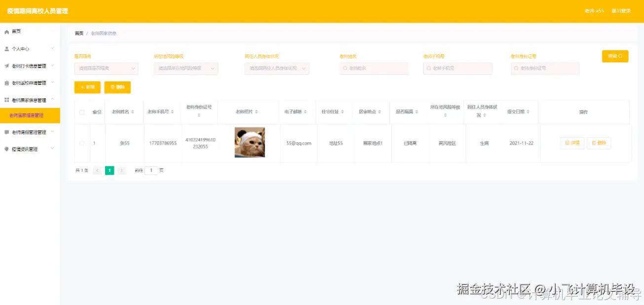Image resolution: width=644 pixels, height=305 pixels.
Task: Select the highlighted 老师居家信息管理 submenu item
Action: [x=30, y=115]
